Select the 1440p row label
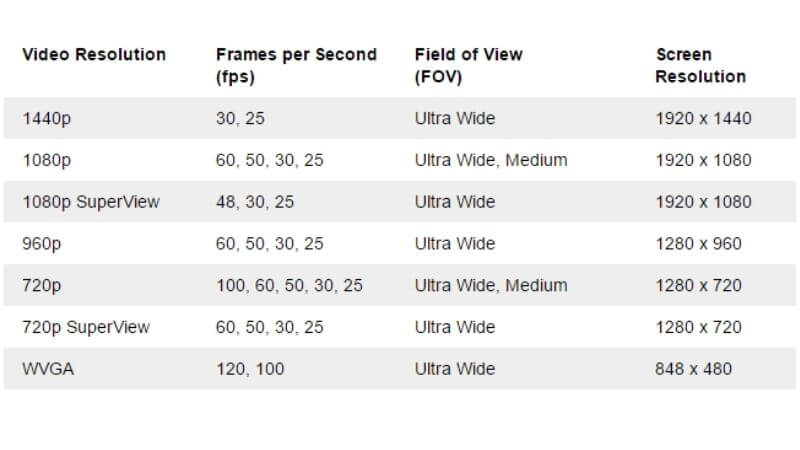The image size is (800, 450). (x=46, y=118)
